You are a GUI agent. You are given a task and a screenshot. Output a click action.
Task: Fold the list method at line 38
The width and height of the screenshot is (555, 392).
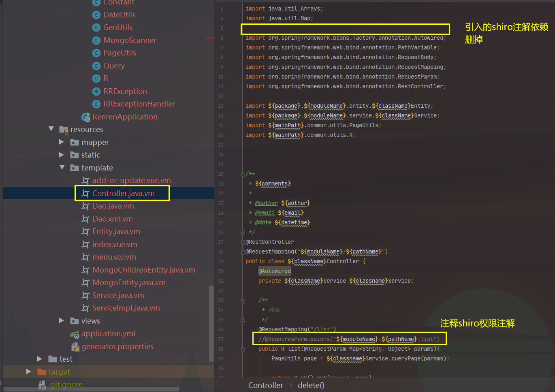(x=243, y=349)
